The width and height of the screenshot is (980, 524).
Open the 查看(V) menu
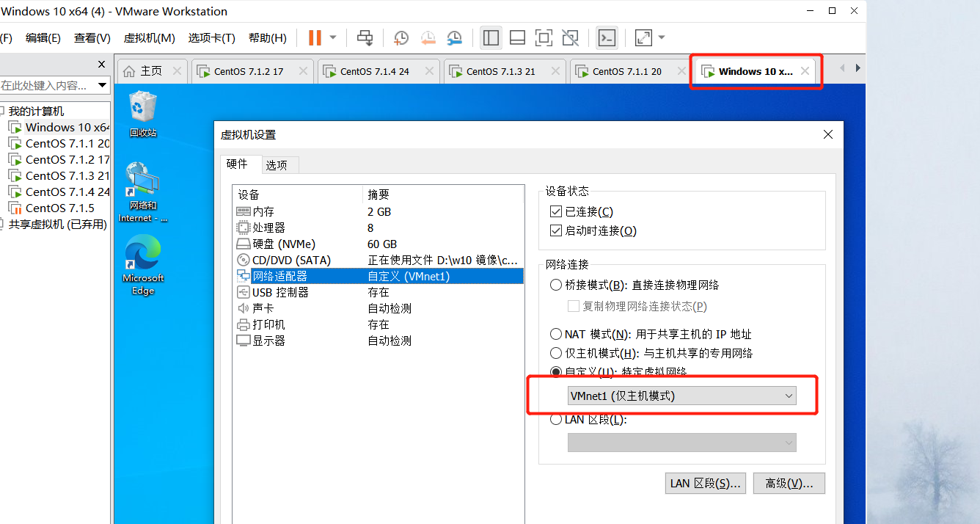pos(92,37)
